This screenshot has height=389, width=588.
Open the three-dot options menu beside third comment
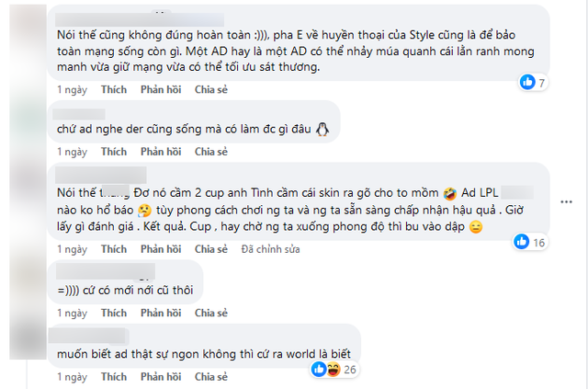[x=566, y=202]
